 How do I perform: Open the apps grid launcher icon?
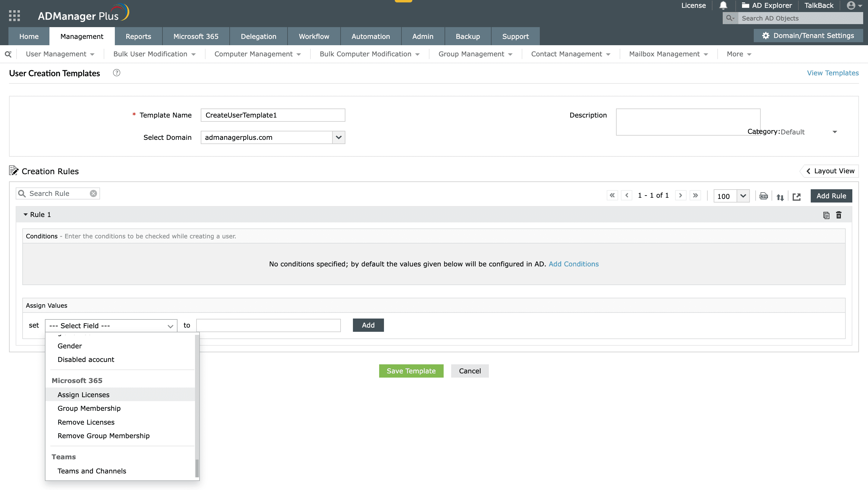[x=14, y=15]
